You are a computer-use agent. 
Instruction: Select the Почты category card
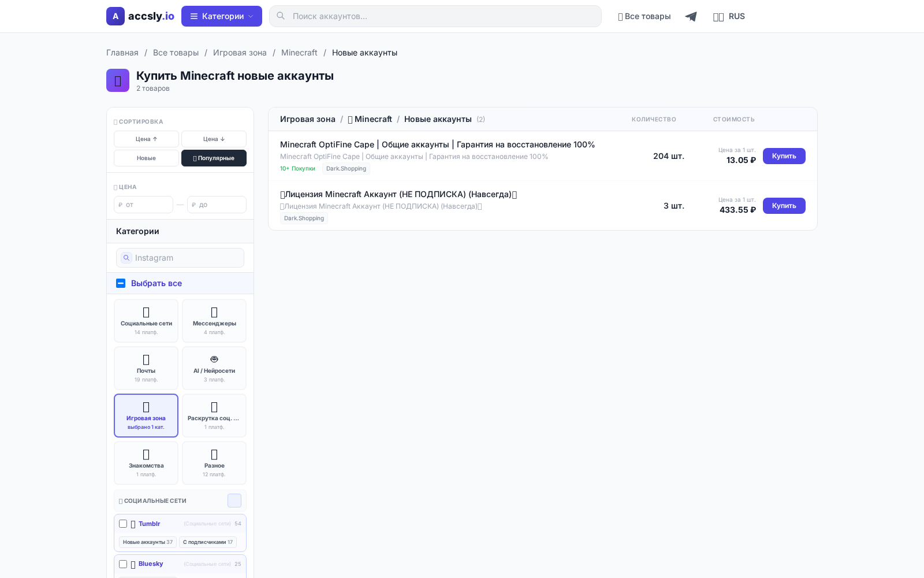(x=146, y=368)
